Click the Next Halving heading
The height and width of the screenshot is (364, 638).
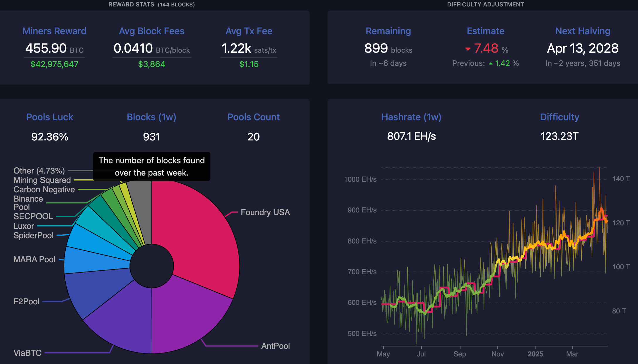click(x=583, y=31)
